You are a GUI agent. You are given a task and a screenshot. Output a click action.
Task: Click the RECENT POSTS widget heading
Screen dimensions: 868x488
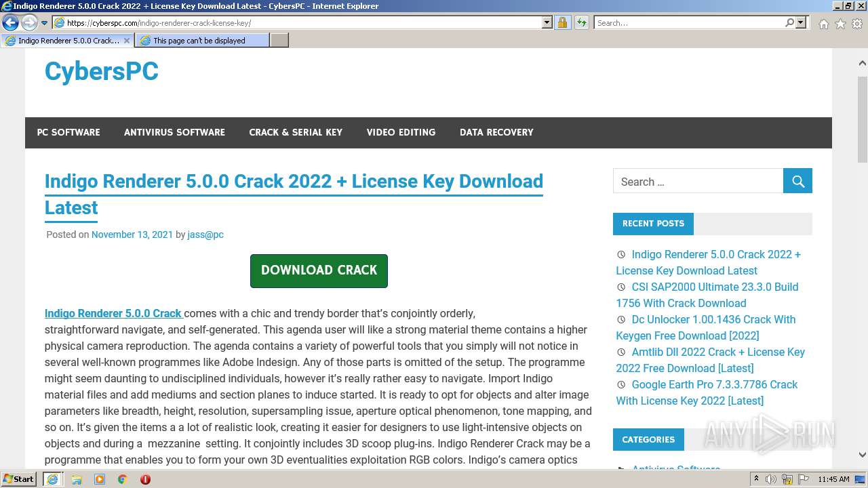click(x=653, y=224)
